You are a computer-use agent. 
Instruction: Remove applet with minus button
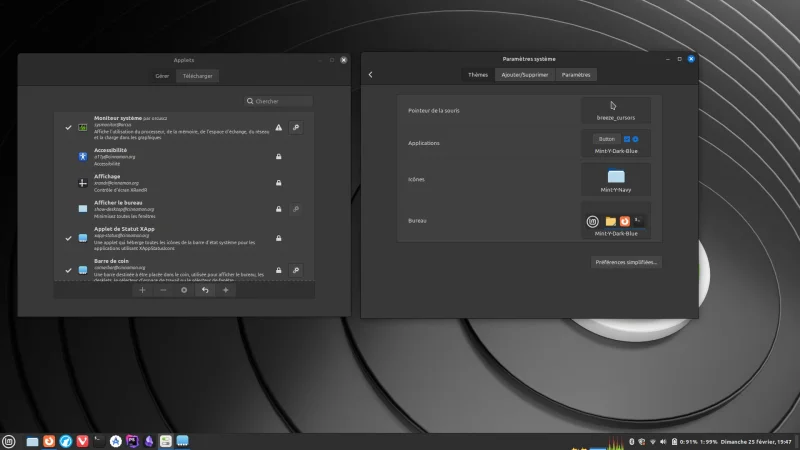point(163,290)
